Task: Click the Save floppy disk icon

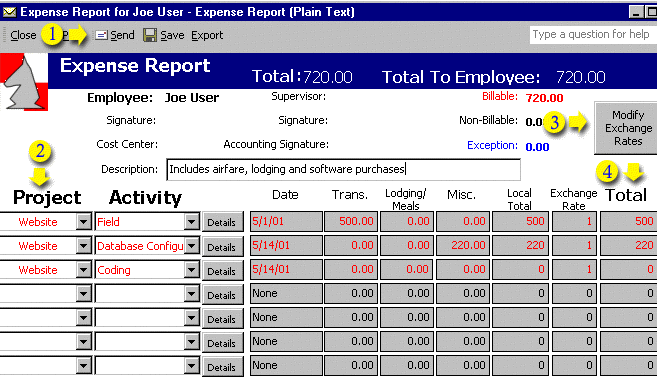Action: pyautogui.click(x=150, y=35)
